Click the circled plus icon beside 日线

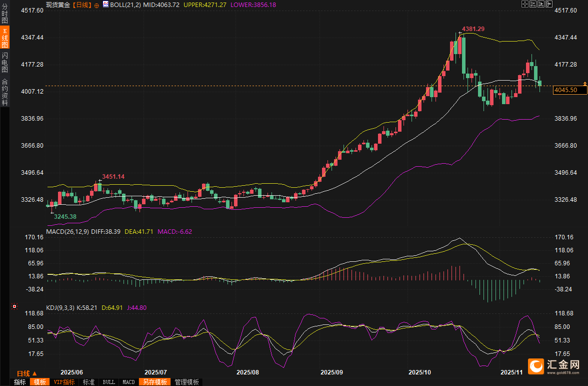96,5
